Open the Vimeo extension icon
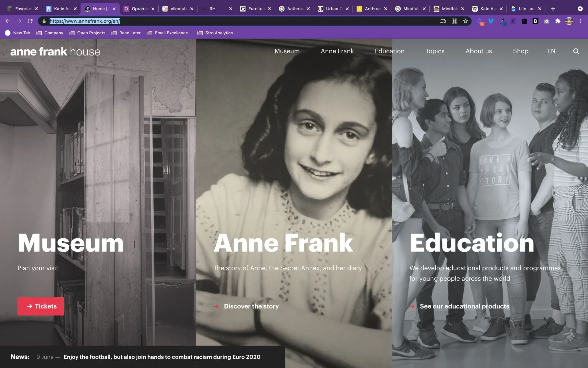588x368 pixels. [x=491, y=21]
